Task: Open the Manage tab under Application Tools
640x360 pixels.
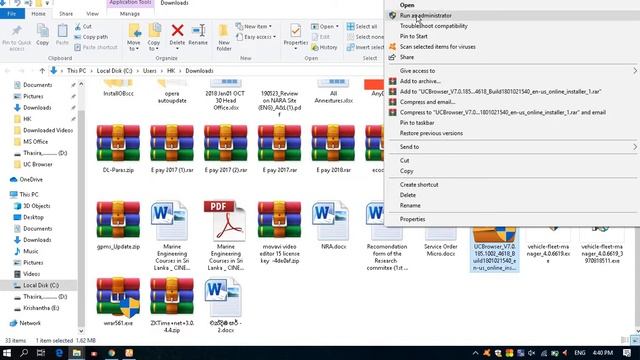Action: [x=130, y=13]
